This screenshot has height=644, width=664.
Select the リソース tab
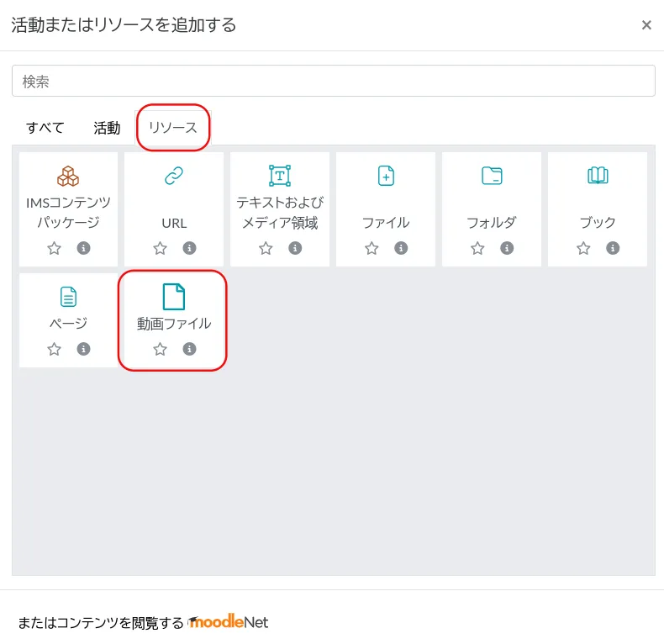[173, 128]
